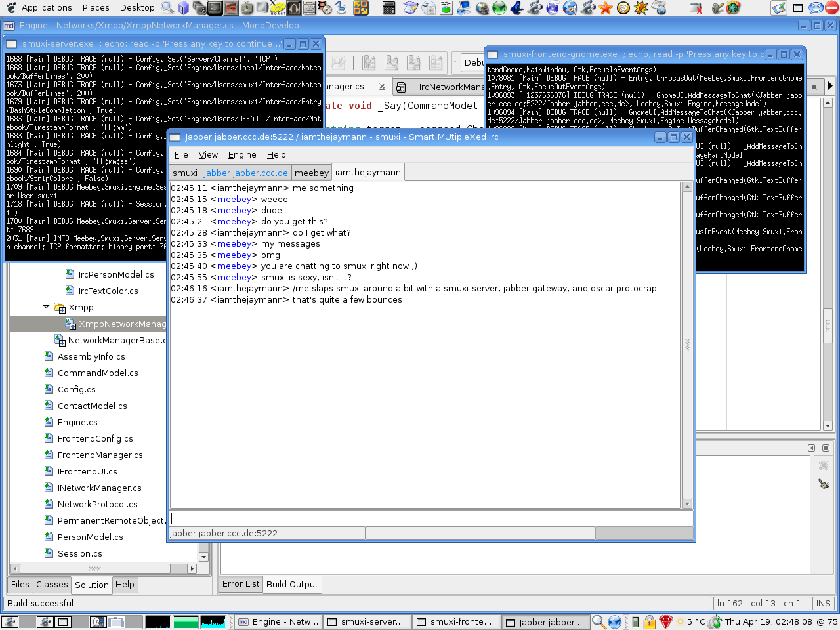Click the globe network icon in the bottom tray
The height and width of the screenshot is (630, 840).
pyautogui.click(x=615, y=621)
